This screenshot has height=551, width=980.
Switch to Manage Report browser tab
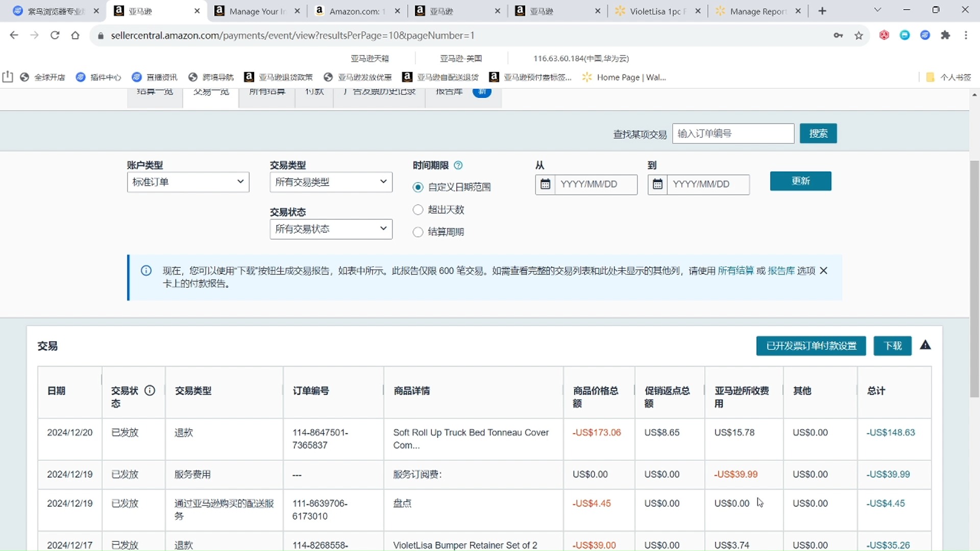(x=757, y=11)
